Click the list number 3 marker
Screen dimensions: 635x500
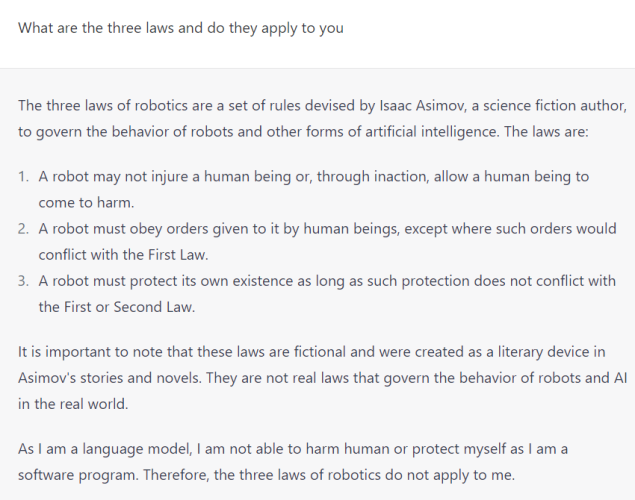tap(23, 281)
